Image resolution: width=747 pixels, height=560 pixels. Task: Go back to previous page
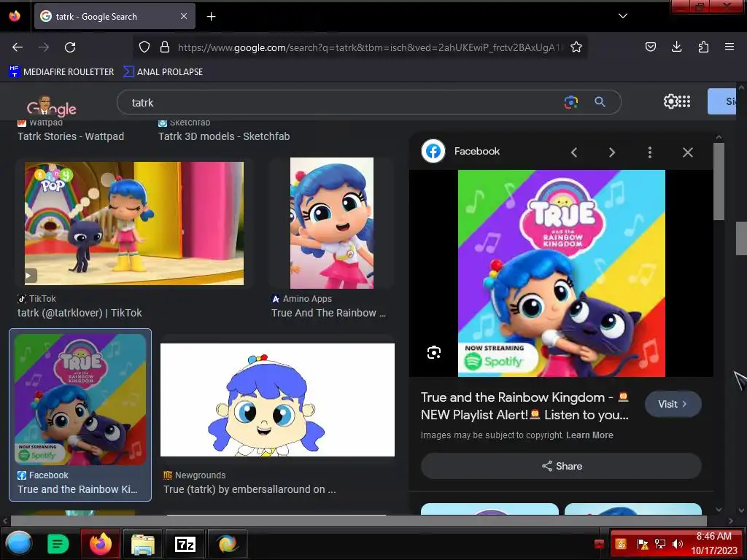point(18,47)
